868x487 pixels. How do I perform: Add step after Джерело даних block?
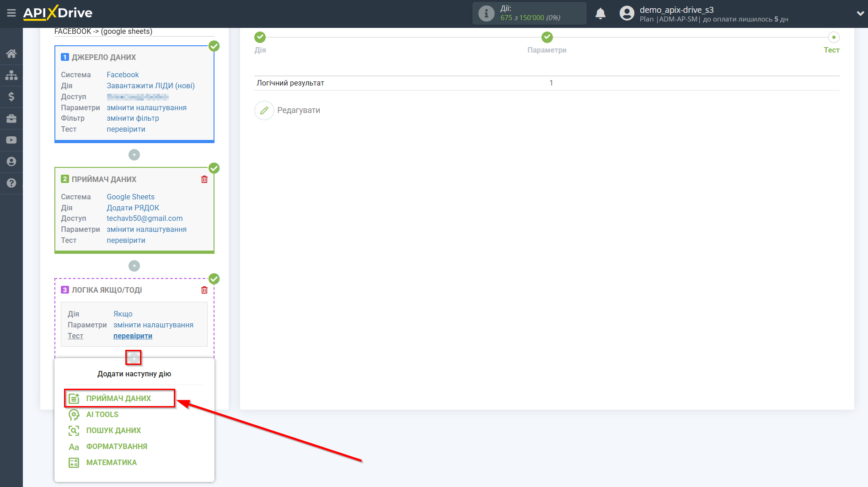point(134,155)
